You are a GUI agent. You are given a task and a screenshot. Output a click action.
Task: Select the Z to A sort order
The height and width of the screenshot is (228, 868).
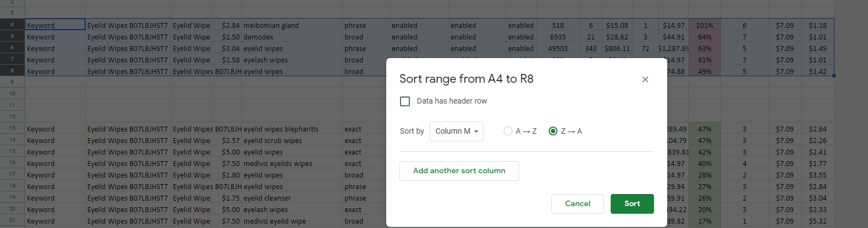click(553, 131)
